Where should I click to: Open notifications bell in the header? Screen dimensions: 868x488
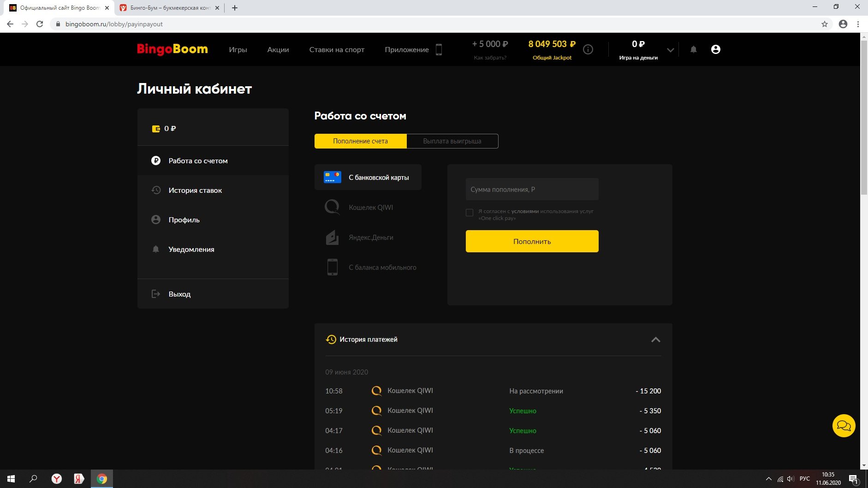click(693, 49)
